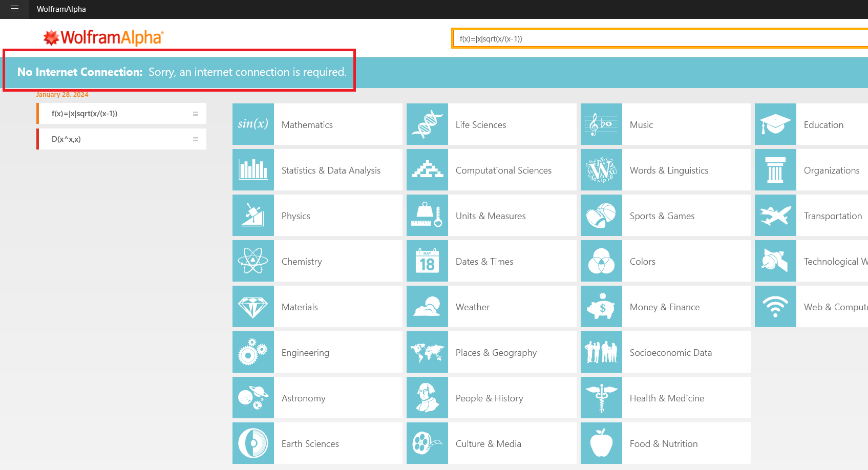Viewport: 868px width, 470px height.
Task: Open the Colors overlapping circles icon
Action: [601, 261]
